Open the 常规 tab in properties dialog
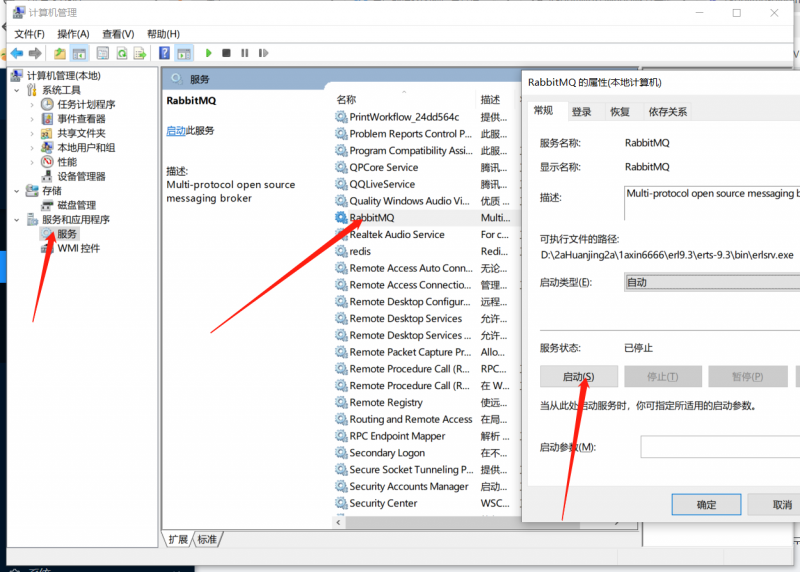This screenshot has height=572, width=800. point(543,111)
